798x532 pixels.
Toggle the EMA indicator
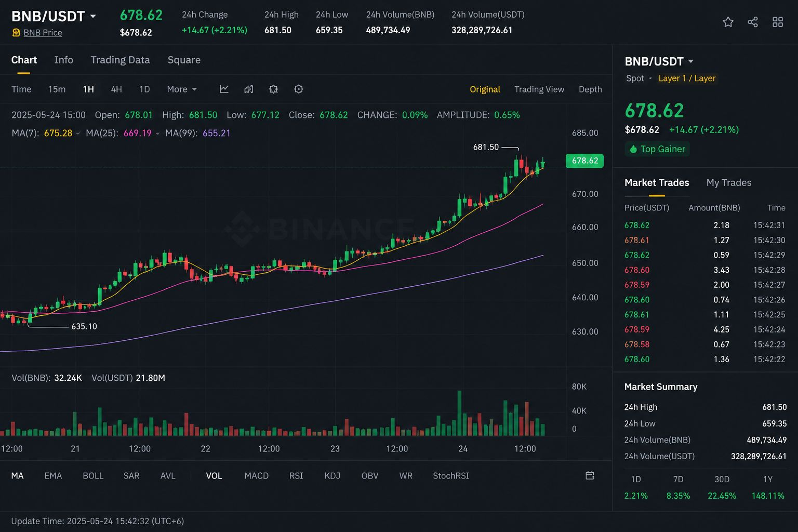pyautogui.click(x=53, y=475)
